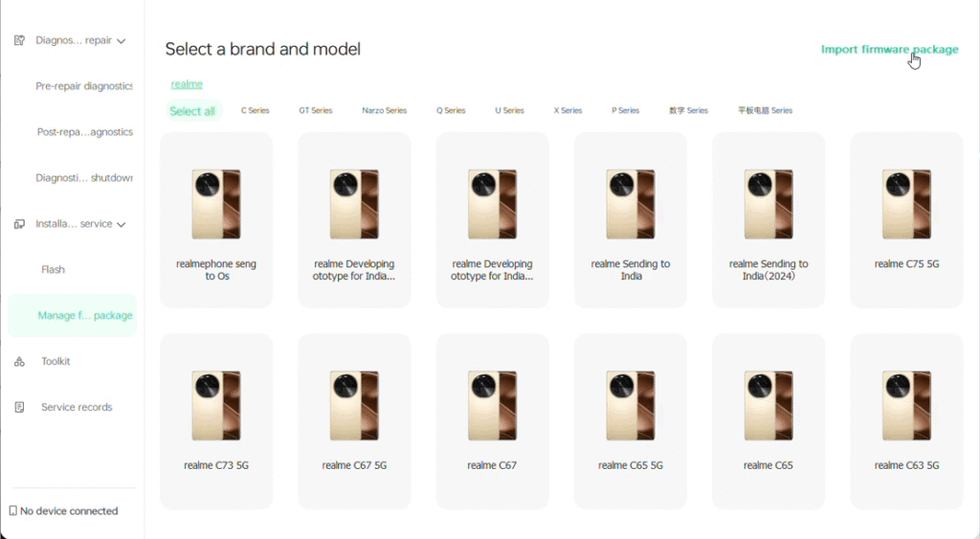This screenshot has width=980, height=539.
Task: Click Import firmware package link
Action: [x=889, y=50]
